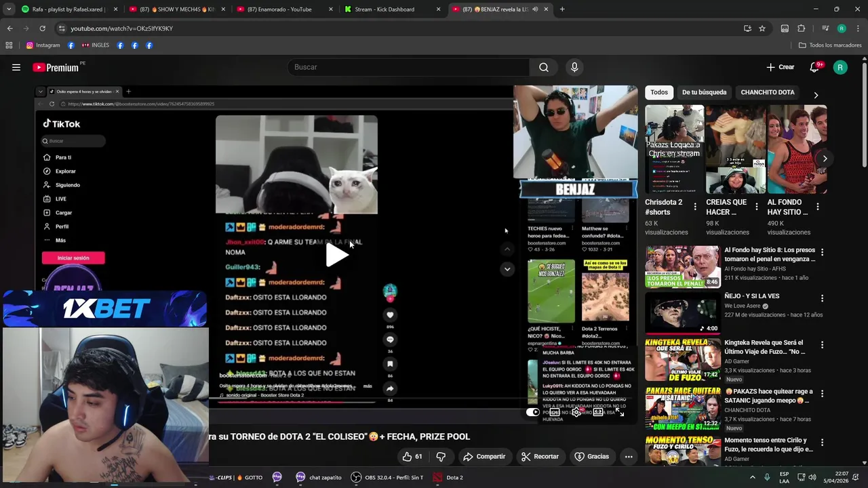Switch to the Spotify Rafa playlist tab

point(68,9)
